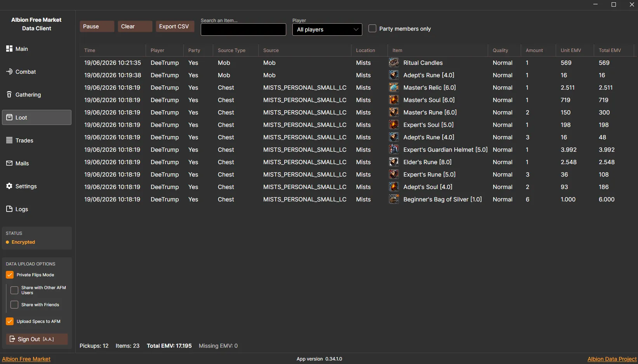Open the Main dashboard icon
This screenshot has width=638, height=364.
tap(9, 49)
